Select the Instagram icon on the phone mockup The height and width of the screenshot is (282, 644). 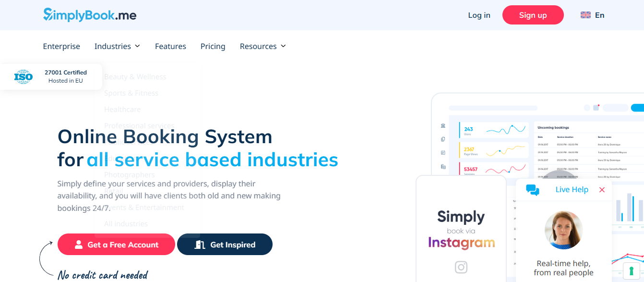tap(461, 267)
